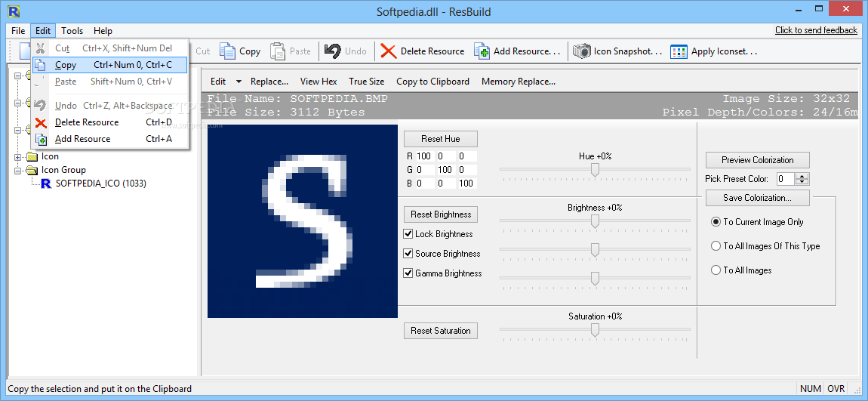Click the 'File Name: SOFTPEDIA.BMP' info text
Viewport: 868px width, 401px height.
pos(298,99)
